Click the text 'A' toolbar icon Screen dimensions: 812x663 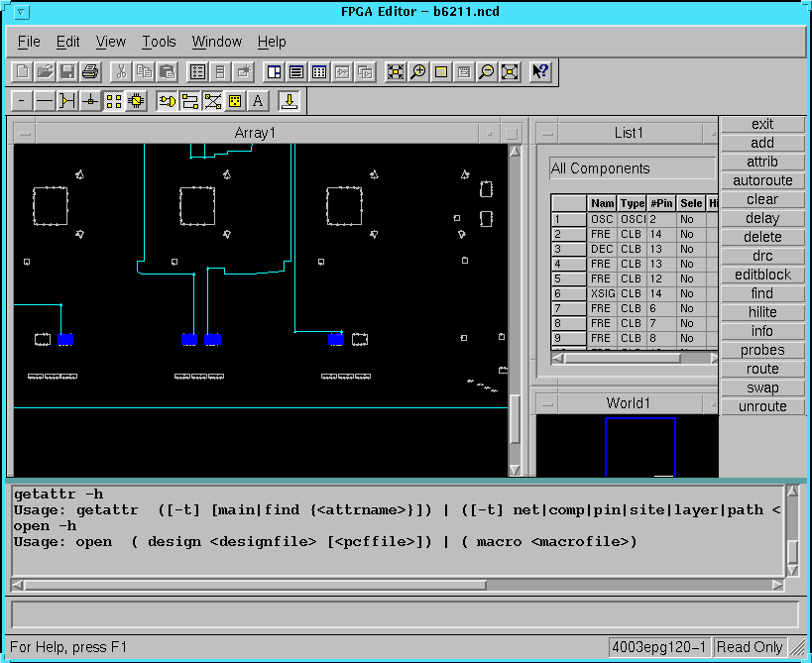[x=258, y=101]
